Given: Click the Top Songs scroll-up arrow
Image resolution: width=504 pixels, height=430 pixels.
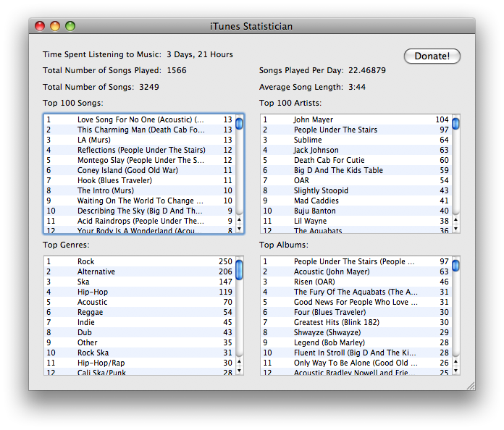Looking at the screenshot, I should [x=239, y=220].
